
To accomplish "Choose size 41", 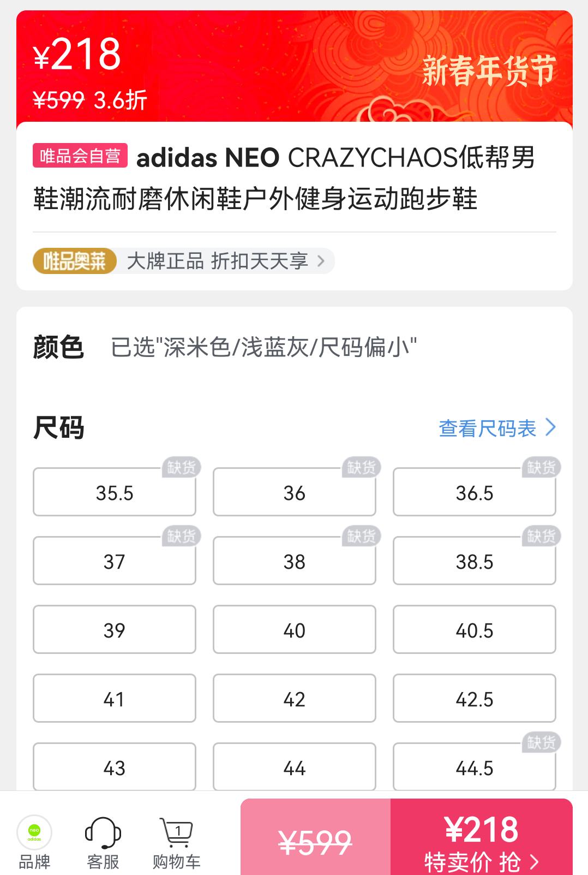I will point(115,698).
